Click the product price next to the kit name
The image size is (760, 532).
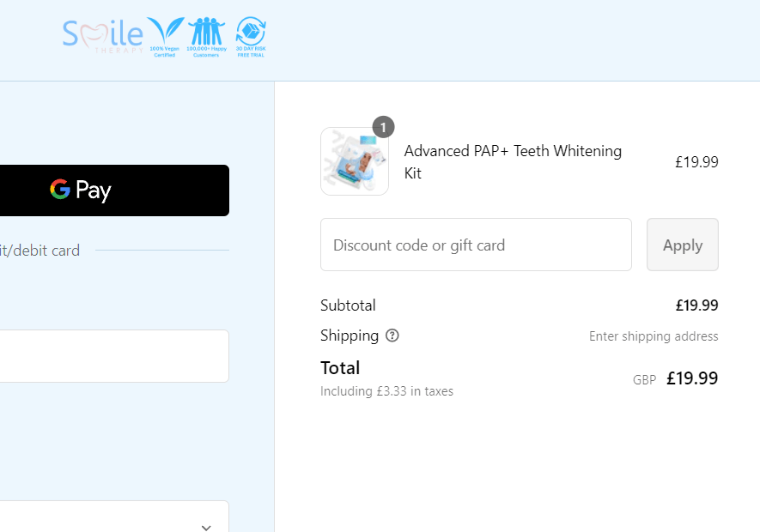coord(696,161)
